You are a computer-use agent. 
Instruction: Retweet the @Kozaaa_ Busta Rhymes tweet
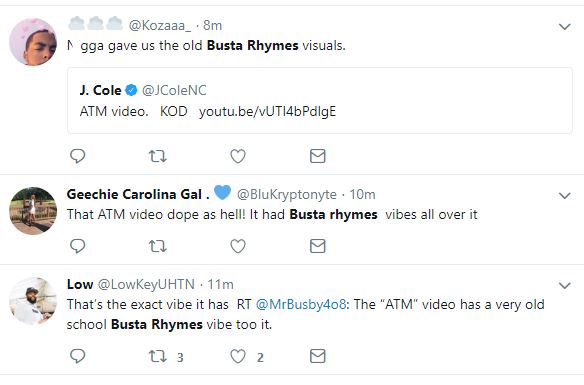pos(158,156)
